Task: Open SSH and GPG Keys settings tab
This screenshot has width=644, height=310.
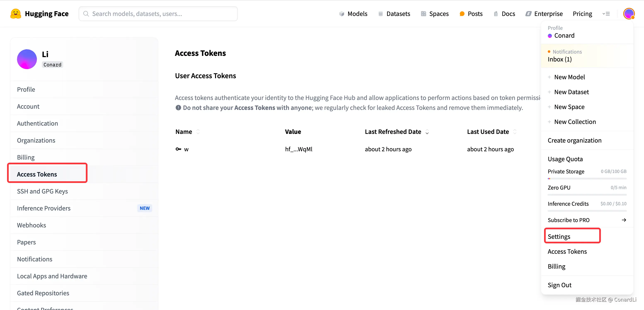Action: (x=43, y=191)
